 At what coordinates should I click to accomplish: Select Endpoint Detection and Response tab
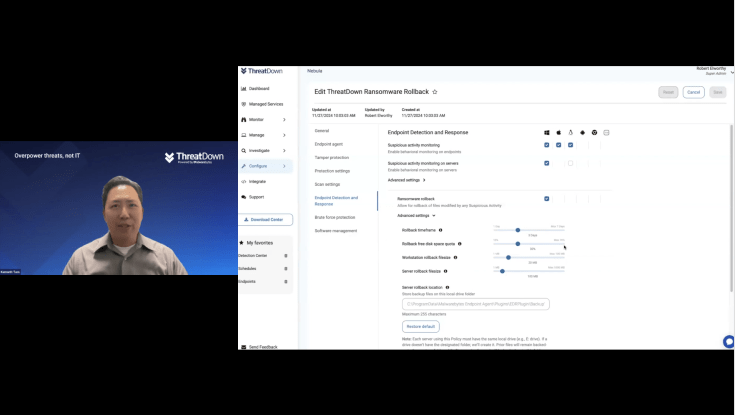pyautogui.click(x=336, y=201)
